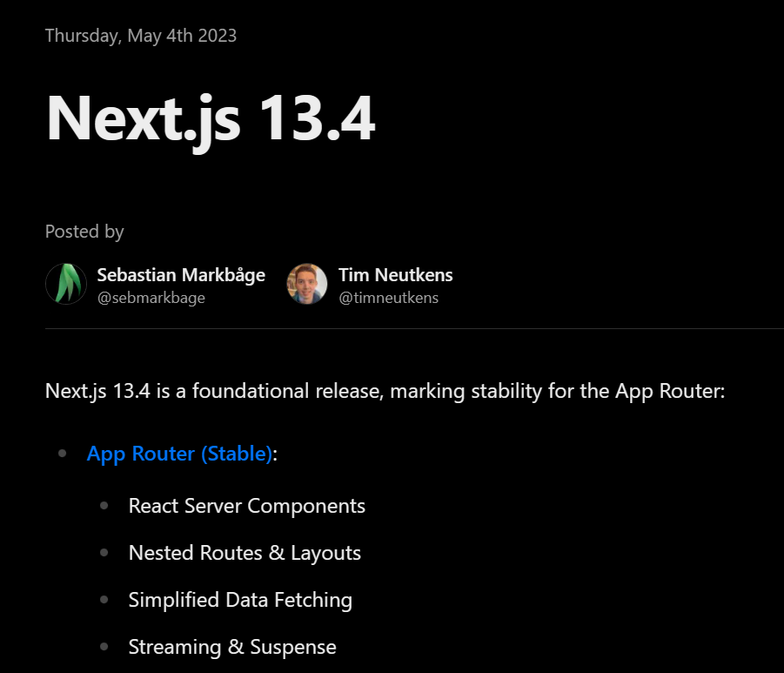Open the @timneutkens handle
This screenshot has height=673, width=784.
(x=388, y=298)
